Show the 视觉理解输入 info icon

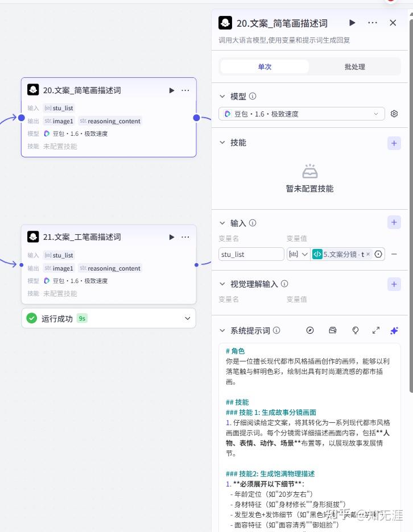tap(284, 284)
